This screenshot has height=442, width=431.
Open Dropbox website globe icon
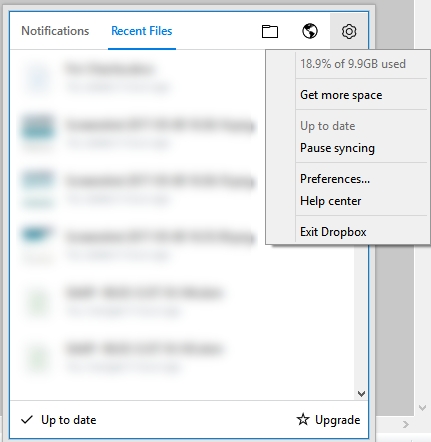[310, 31]
